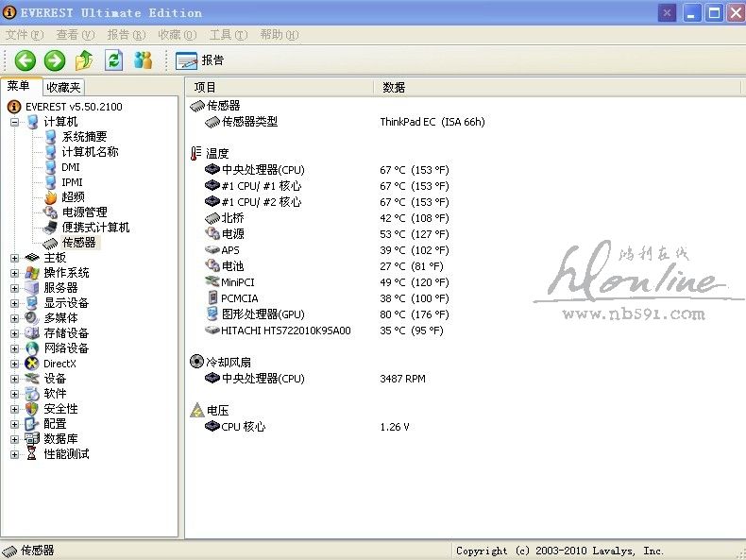The width and height of the screenshot is (746, 560).
Task: Expand the 性能测试 tree node
Action: (x=15, y=454)
